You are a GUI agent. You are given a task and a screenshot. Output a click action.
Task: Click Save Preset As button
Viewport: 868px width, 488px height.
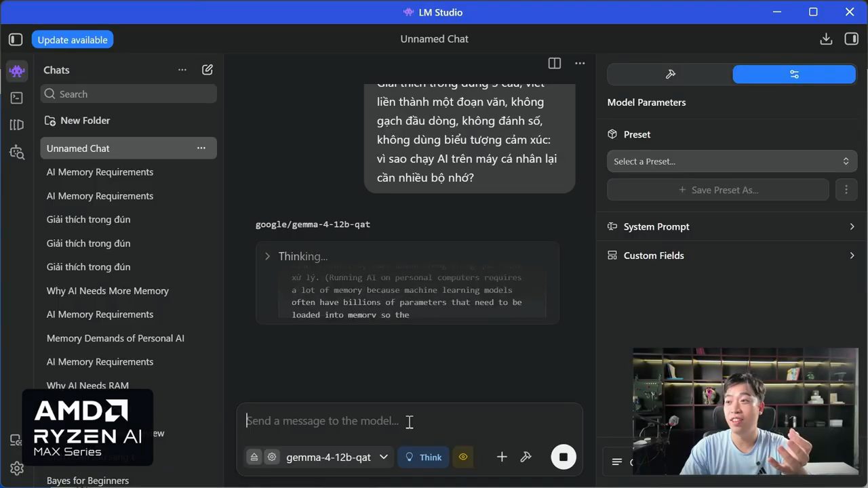point(718,190)
